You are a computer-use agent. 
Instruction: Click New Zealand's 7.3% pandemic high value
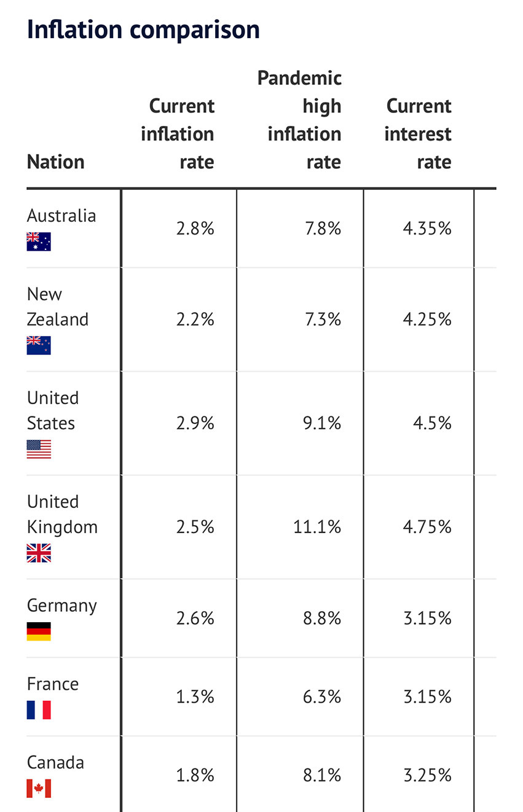tap(322, 319)
